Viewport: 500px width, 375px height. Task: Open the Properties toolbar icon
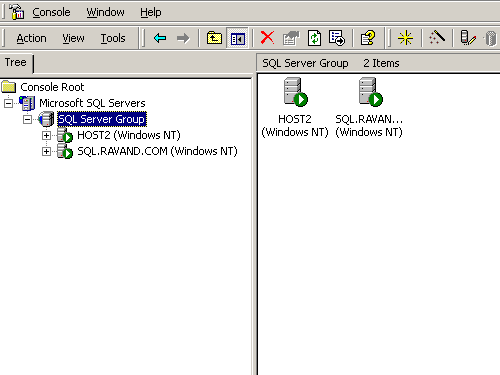(291, 38)
